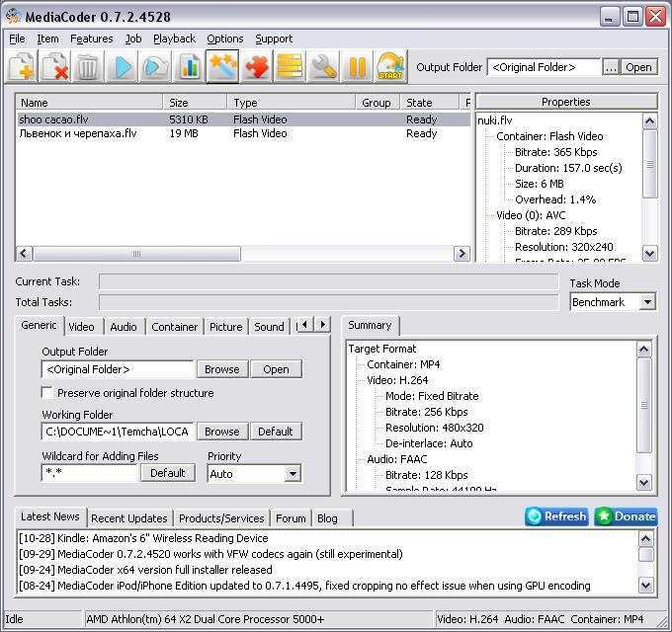Click the MediaCoder title bar app icon
The width and height of the screenshot is (672, 632).
(13, 17)
